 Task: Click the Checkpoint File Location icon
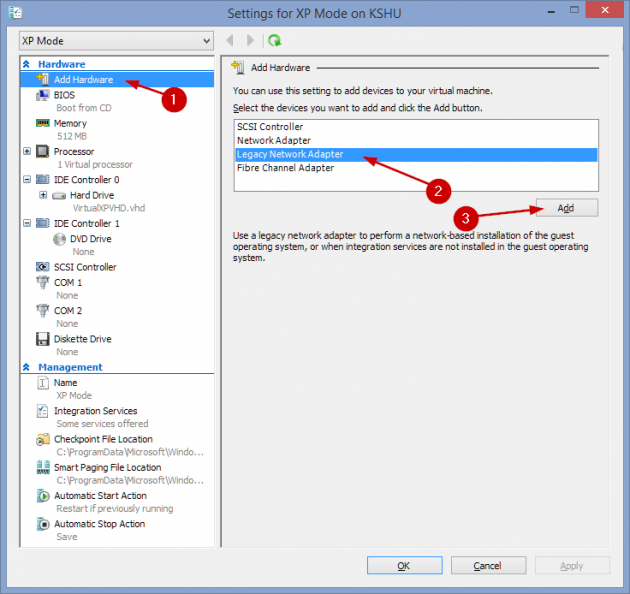[x=43, y=439]
